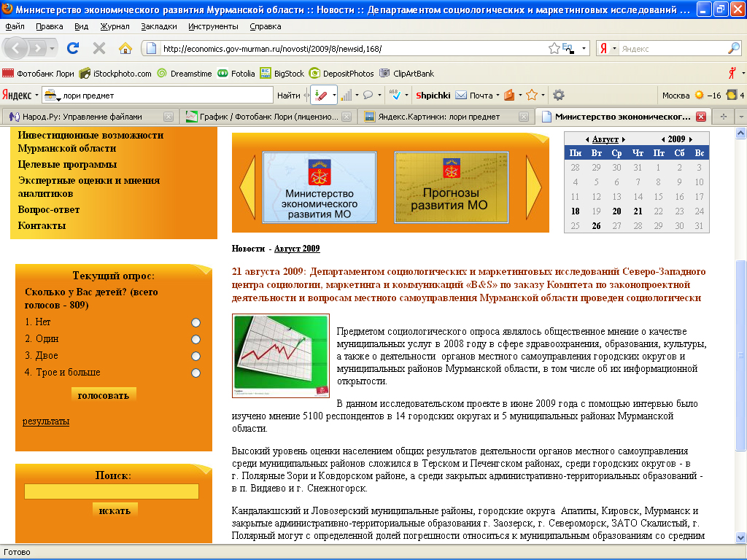Open the Shpichki toolbar button

click(x=433, y=96)
